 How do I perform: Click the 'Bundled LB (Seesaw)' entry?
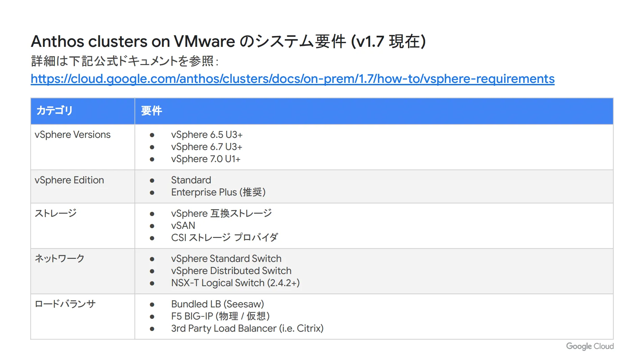[x=217, y=304]
